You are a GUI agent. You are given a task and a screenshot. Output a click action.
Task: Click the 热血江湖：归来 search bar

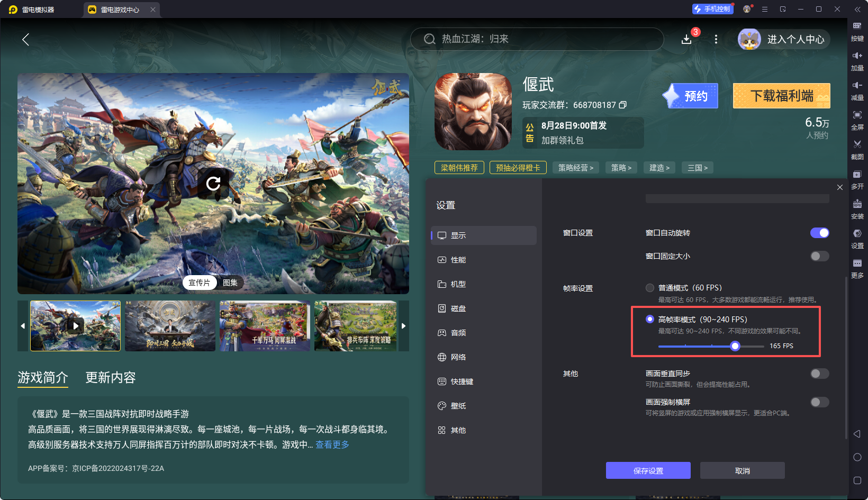pos(537,39)
